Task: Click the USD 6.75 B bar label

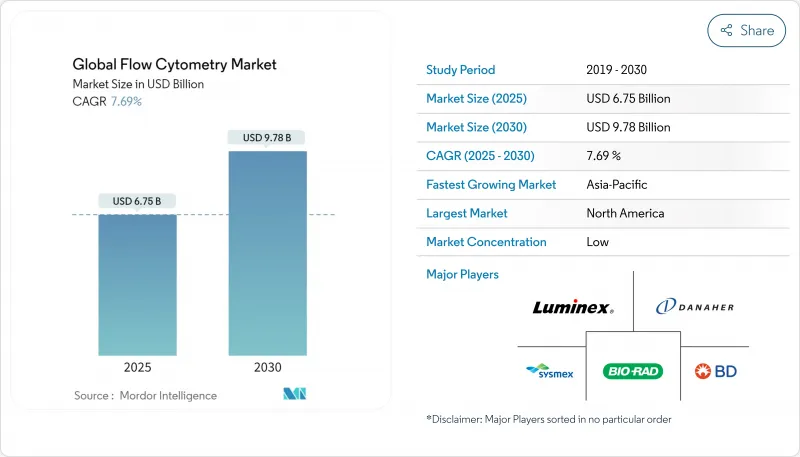Action: tap(138, 201)
